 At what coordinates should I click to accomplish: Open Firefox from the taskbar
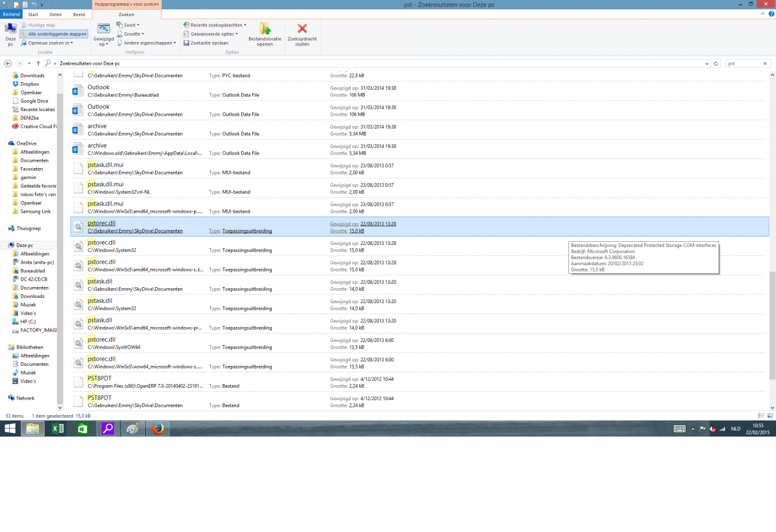click(157, 429)
